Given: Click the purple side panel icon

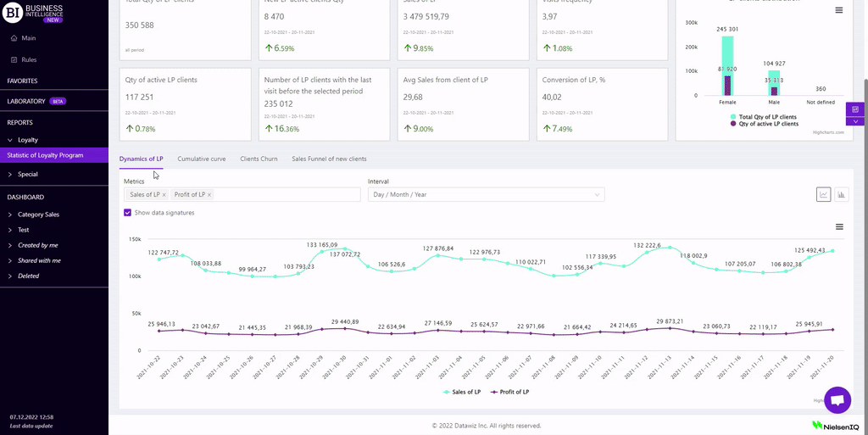Looking at the screenshot, I should click(x=855, y=109).
